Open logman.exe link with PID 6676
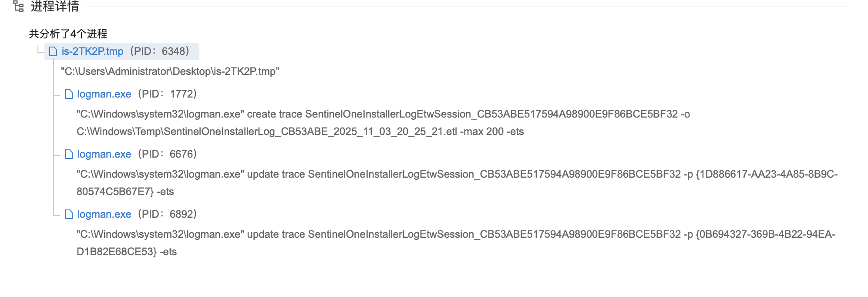 coord(104,154)
